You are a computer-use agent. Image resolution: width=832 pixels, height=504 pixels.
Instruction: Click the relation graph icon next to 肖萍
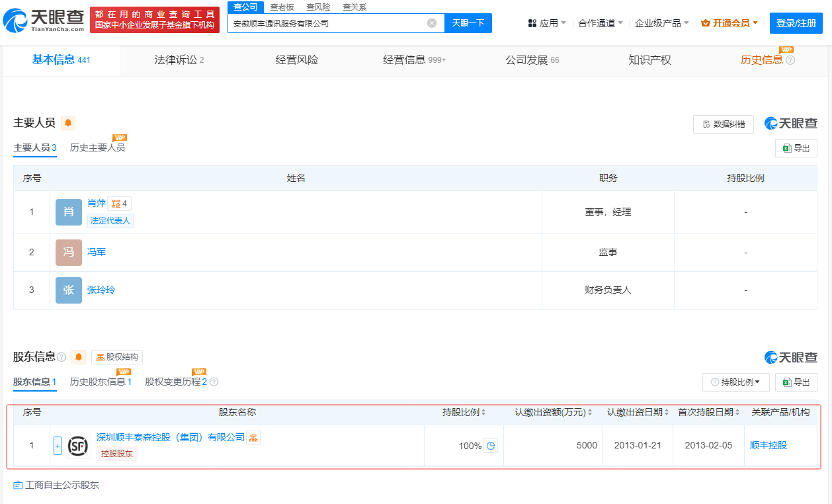pyautogui.click(x=119, y=204)
